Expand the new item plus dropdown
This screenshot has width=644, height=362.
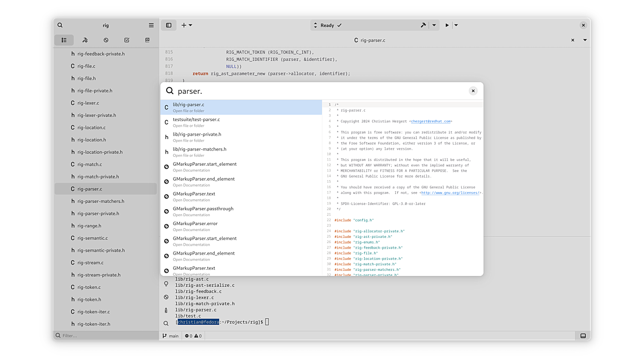pos(187,25)
